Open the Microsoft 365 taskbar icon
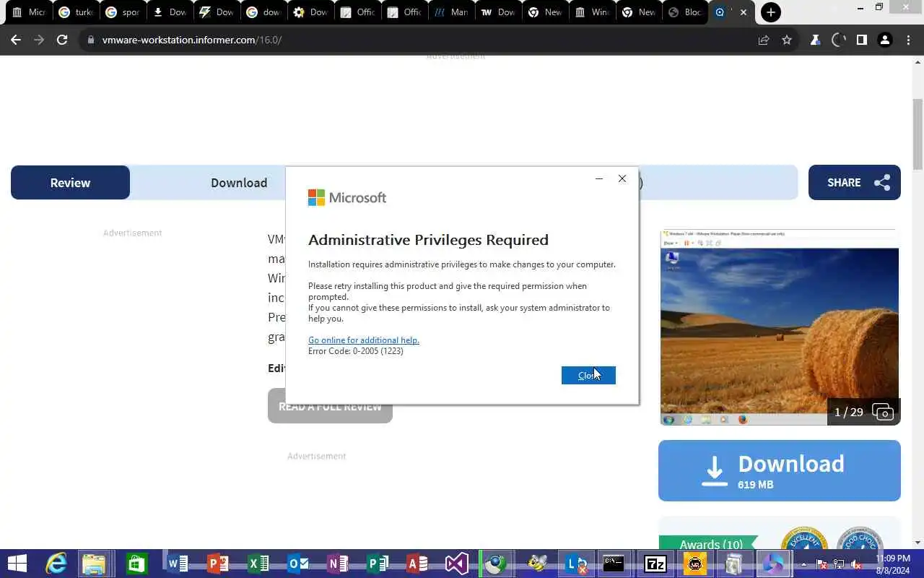Screen dimensions: 924x578 [x=773, y=564]
